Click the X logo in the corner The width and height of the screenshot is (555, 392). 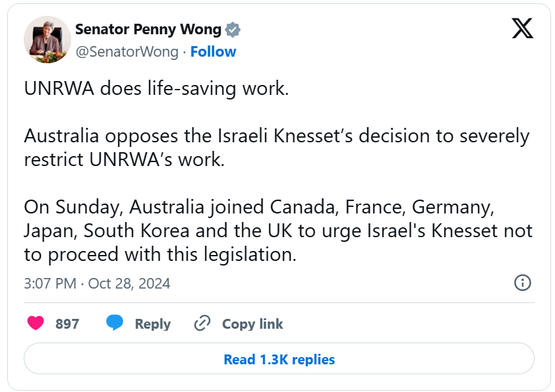point(522,28)
